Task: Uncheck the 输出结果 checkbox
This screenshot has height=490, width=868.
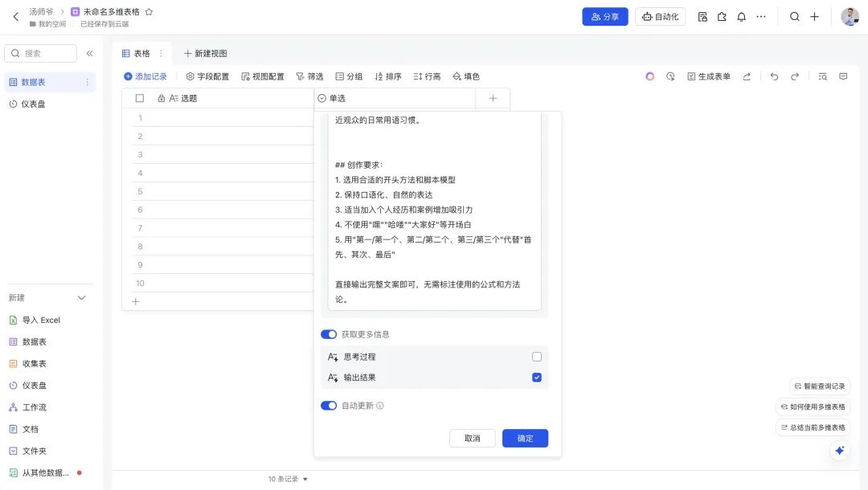Action: [x=537, y=378]
